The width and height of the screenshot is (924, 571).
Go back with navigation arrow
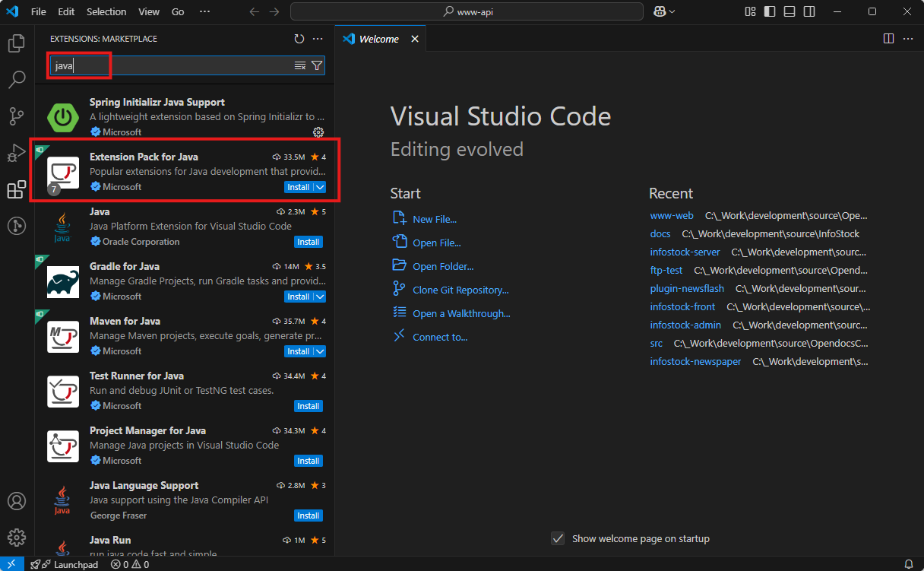coord(255,11)
